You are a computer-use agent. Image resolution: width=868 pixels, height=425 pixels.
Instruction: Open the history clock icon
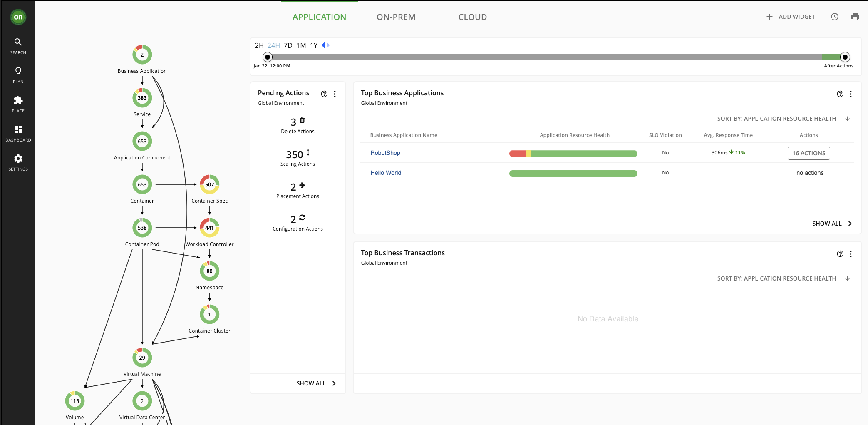[834, 17]
